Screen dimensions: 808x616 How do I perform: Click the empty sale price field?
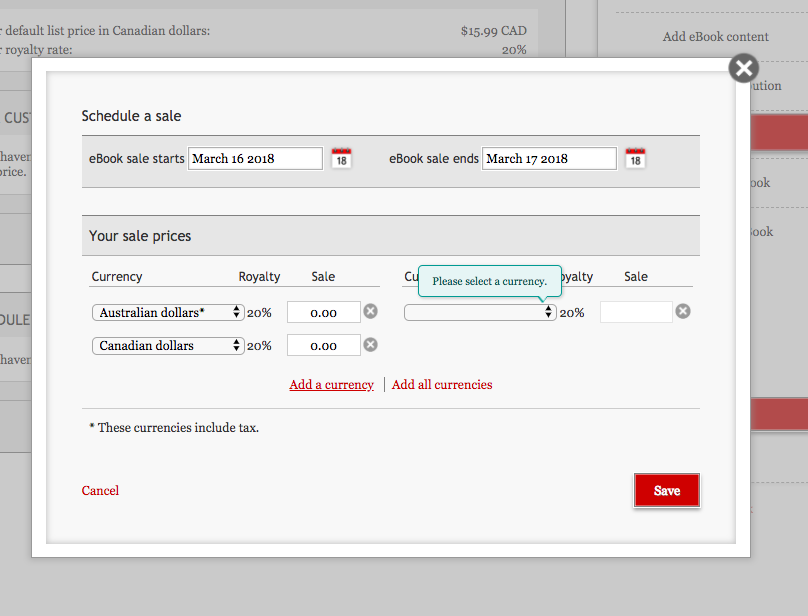636,313
